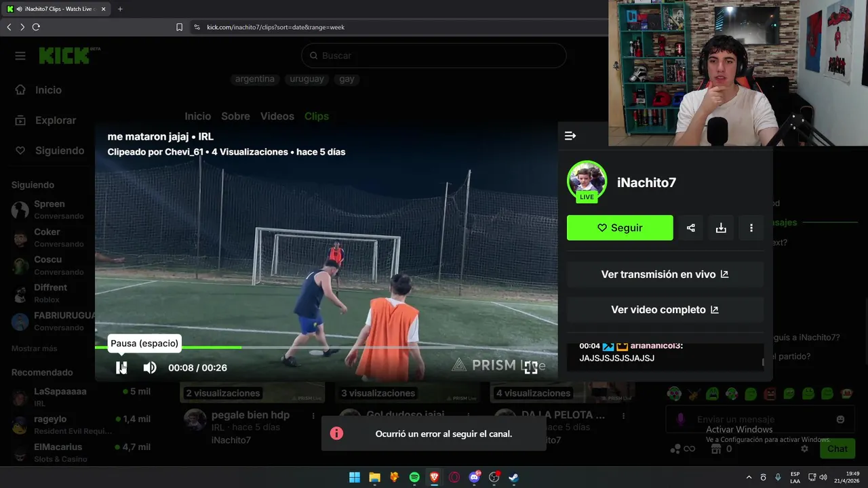Open Coker's channel from Siguiendo list
Screen dimensions: 868x488
(51, 238)
